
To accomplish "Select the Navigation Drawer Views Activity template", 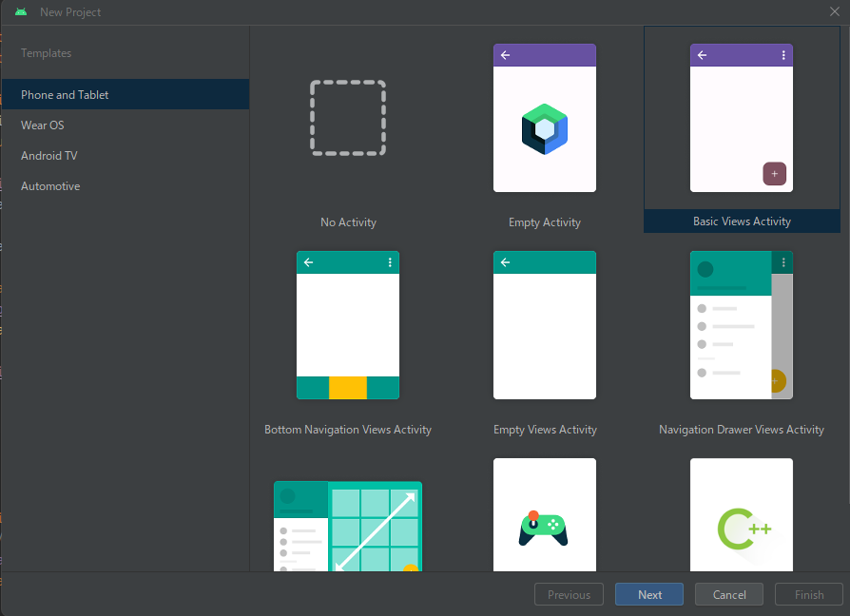I will point(742,324).
